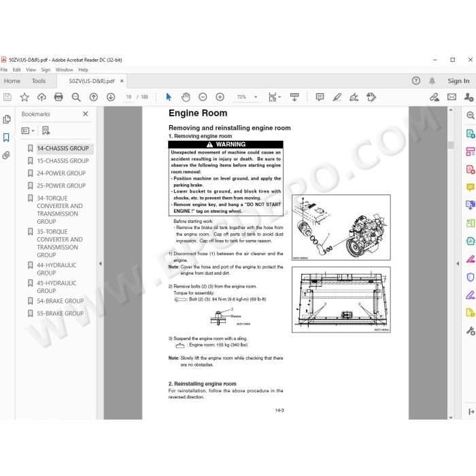Click the scrollbar up arrow

tap(451, 110)
